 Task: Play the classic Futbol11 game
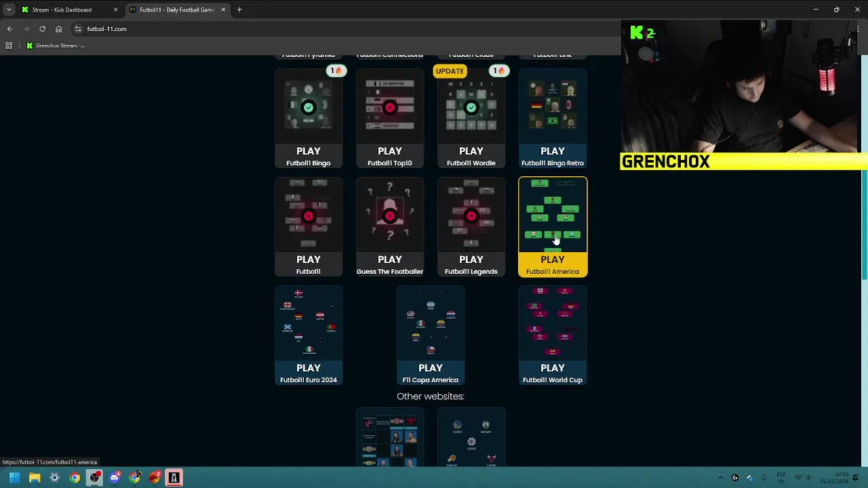pos(309,227)
